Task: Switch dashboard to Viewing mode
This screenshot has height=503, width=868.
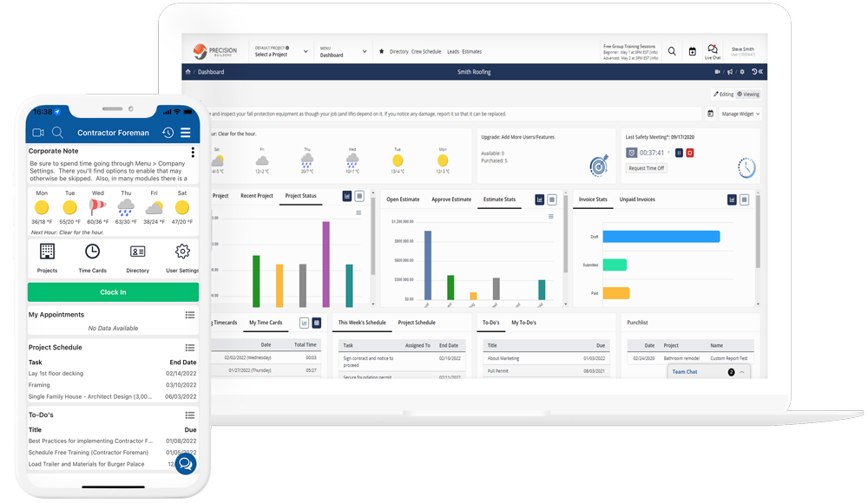Action: point(748,95)
